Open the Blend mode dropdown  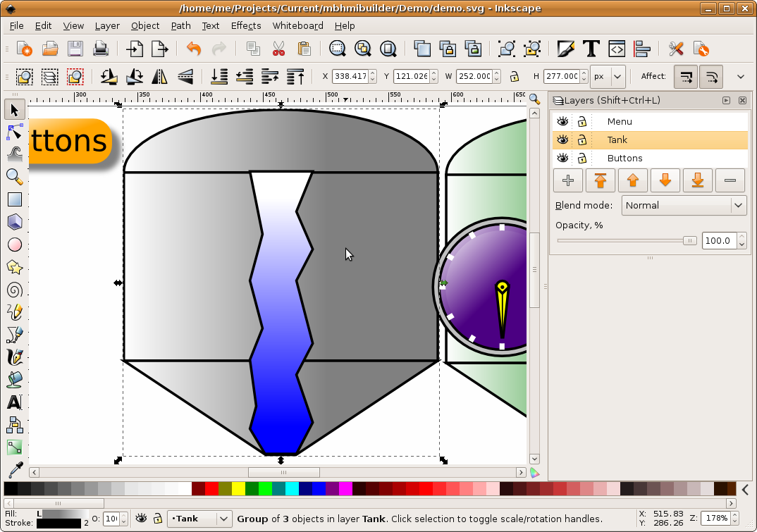(684, 205)
